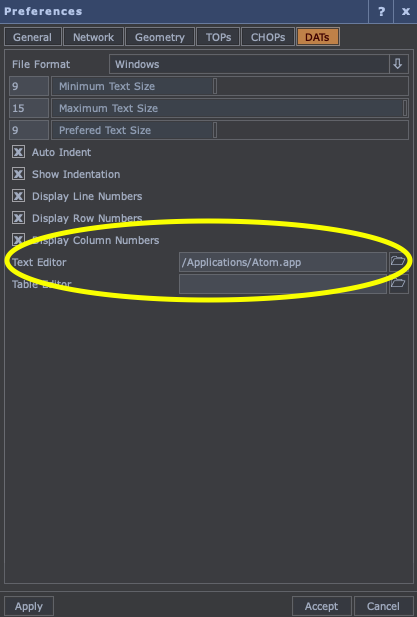Toggle Auto Indent checkbox
Viewport: 417px width, 617px height.
[18, 152]
